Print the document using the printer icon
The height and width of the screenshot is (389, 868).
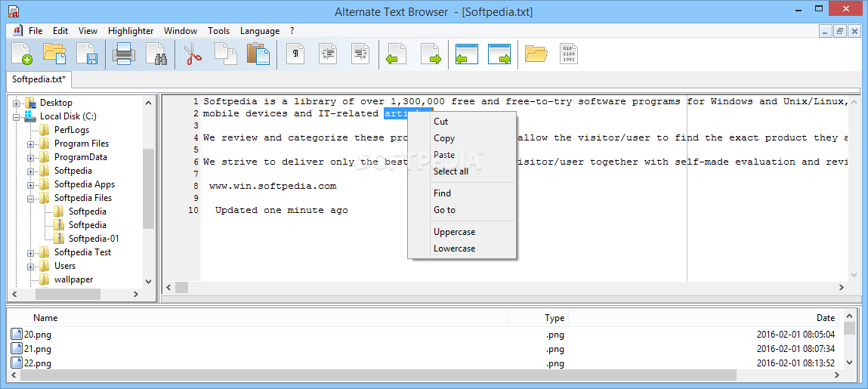[x=123, y=54]
